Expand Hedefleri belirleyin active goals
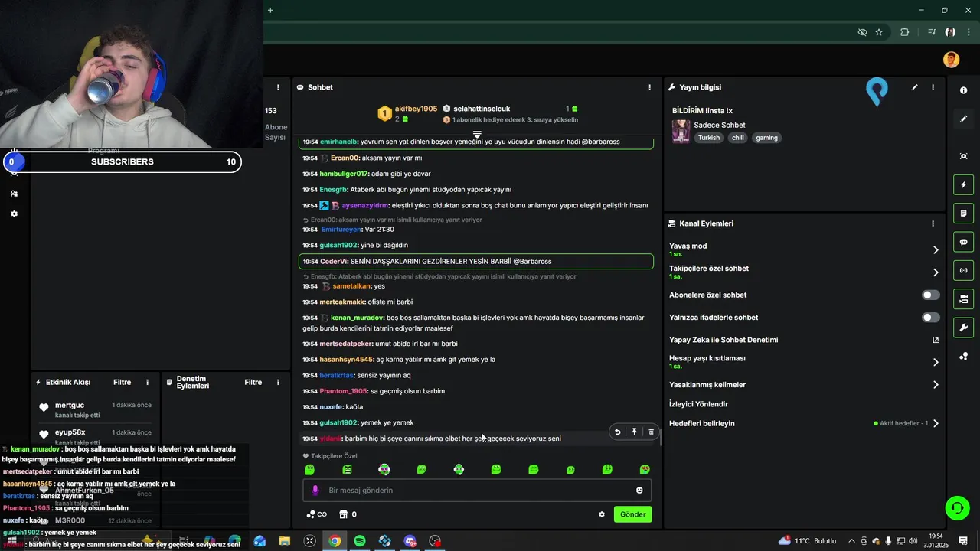 coord(935,423)
